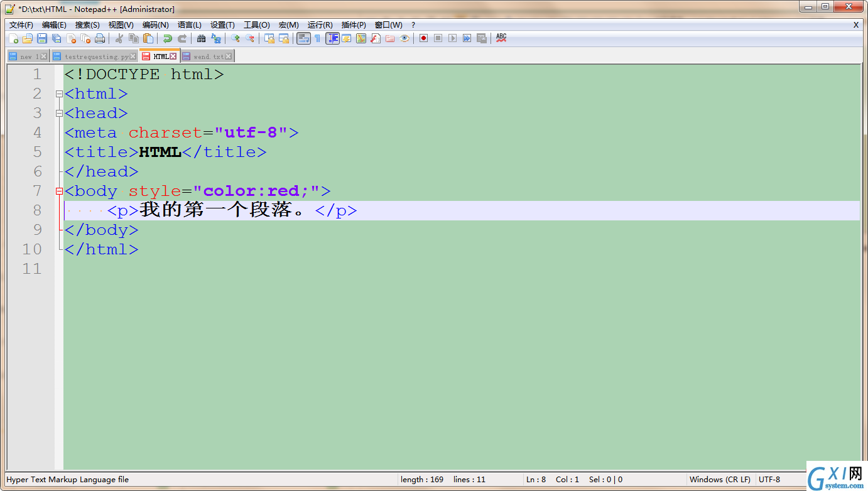Image resolution: width=868 pixels, height=491 pixels.
Task: Open the 文件(F) menu
Action: click(21, 25)
